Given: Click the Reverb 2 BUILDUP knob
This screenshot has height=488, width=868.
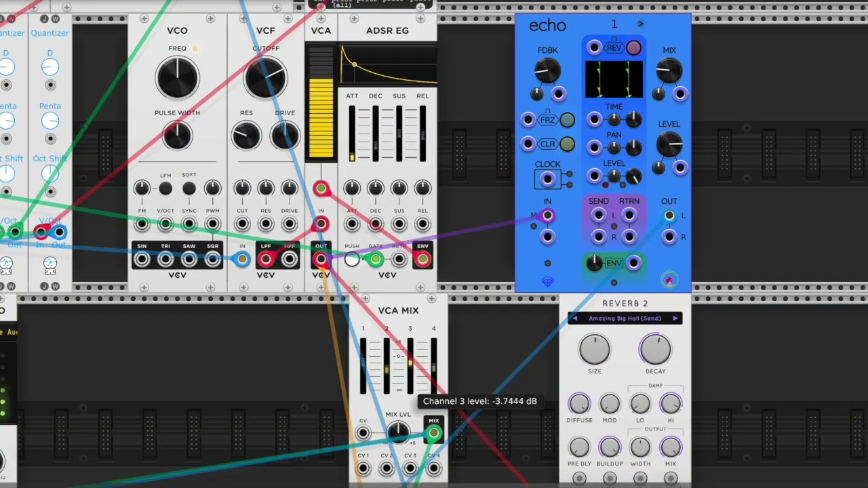Looking at the screenshot, I should (x=610, y=447).
